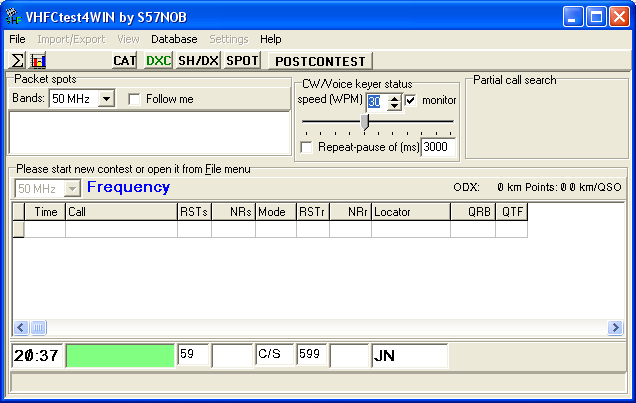
Task: Open the File menu
Action: coord(17,39)
